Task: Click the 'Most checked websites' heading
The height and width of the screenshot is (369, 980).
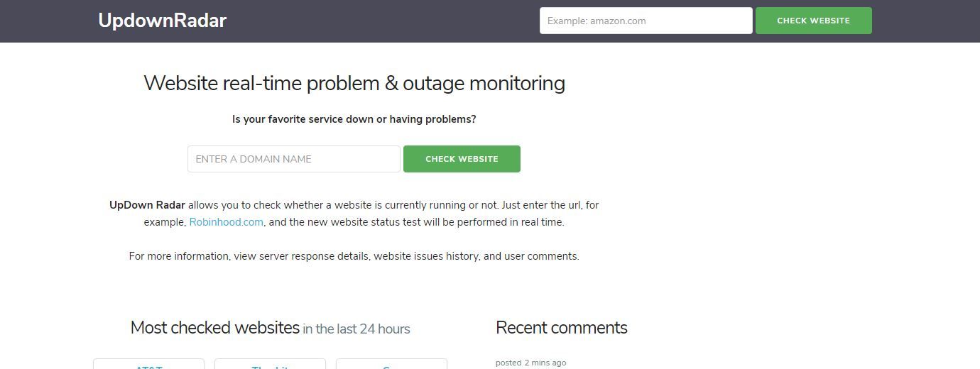Action: click(x=214, y=328)
